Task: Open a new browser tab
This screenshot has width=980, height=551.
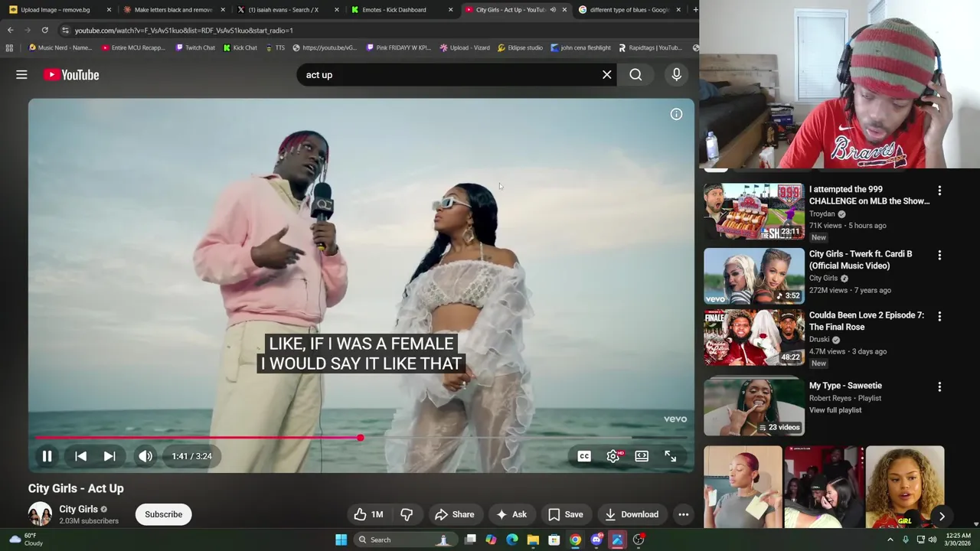Action: click(694, 10)
